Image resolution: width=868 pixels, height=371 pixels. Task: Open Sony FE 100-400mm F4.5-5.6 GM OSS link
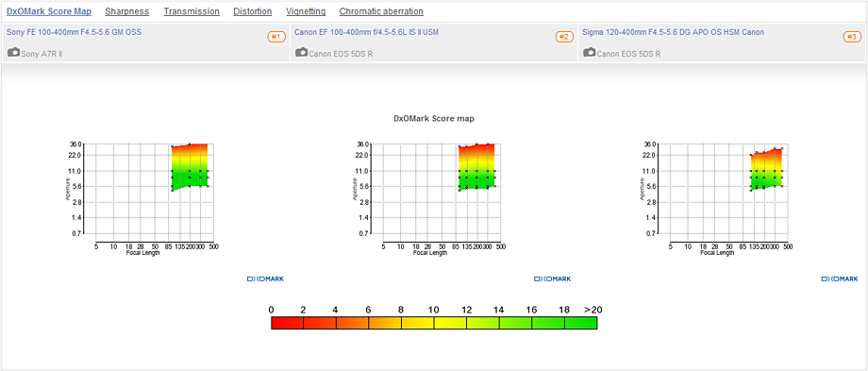75,32
